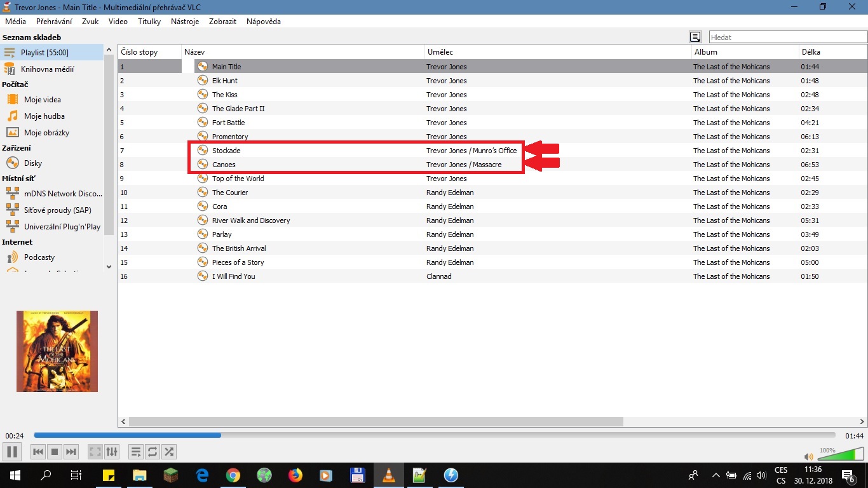This screenshot has width=868, height=488.
Task: Open Moje videa folder
Action: pos(51,100)
